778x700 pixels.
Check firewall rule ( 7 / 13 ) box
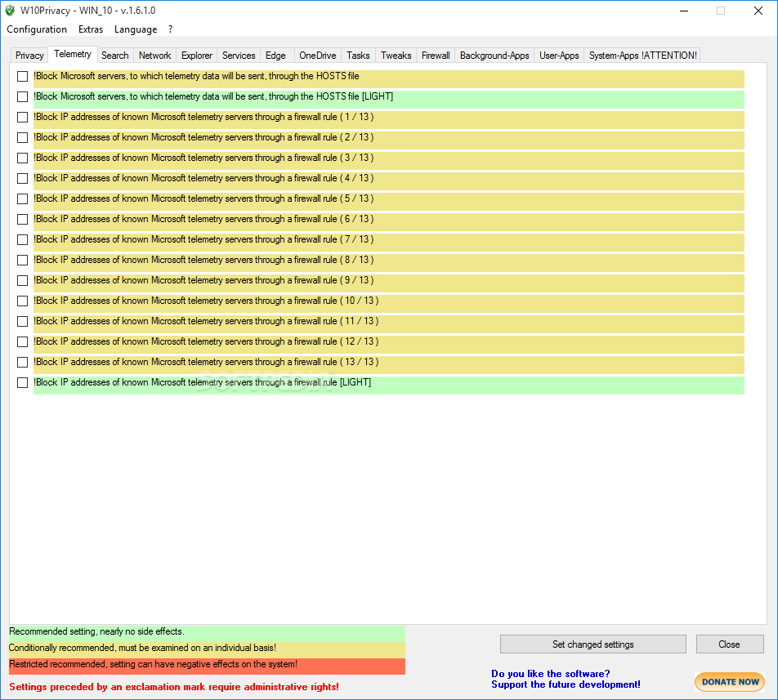[x=22, y=239]
